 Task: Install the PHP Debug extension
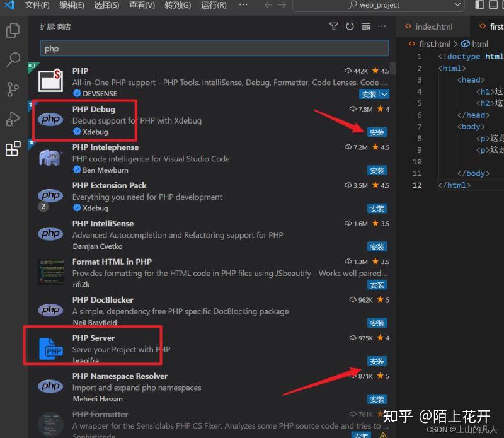(x=377, y=132)
